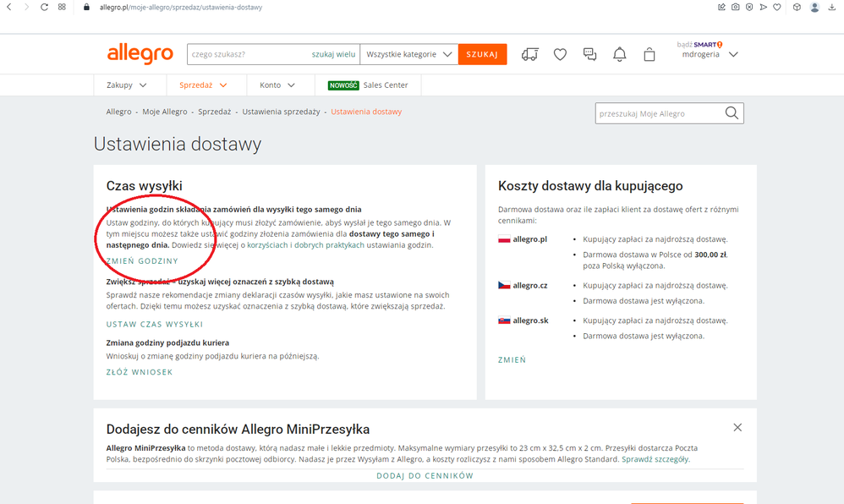The height and width of the screenshot is (504, 844).
Task: Open the extensions cube icon
Action: coord(797,7)
